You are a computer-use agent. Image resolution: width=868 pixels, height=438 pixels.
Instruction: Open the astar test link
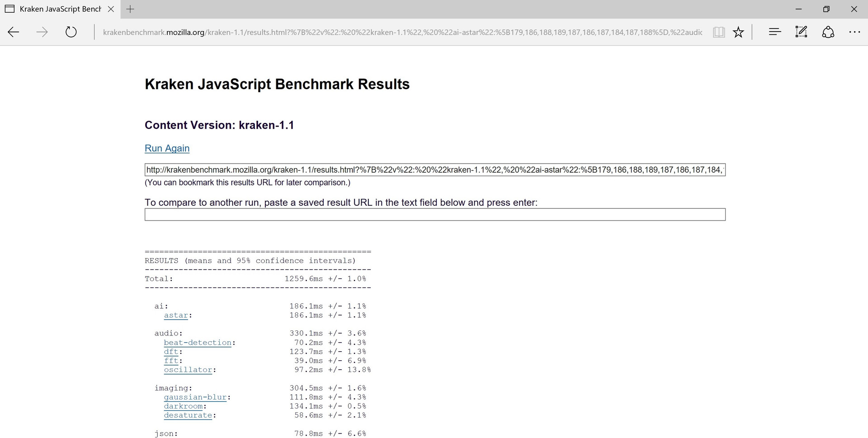tap(176, 316)
